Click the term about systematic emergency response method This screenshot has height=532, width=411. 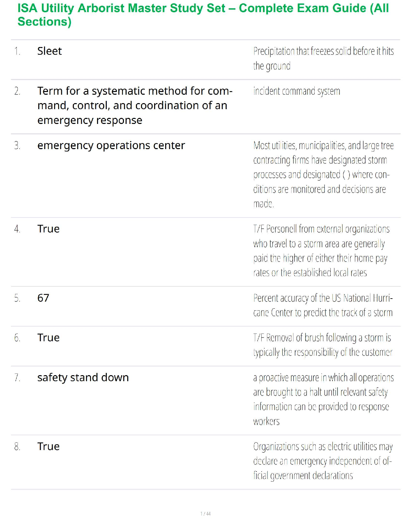135,105
